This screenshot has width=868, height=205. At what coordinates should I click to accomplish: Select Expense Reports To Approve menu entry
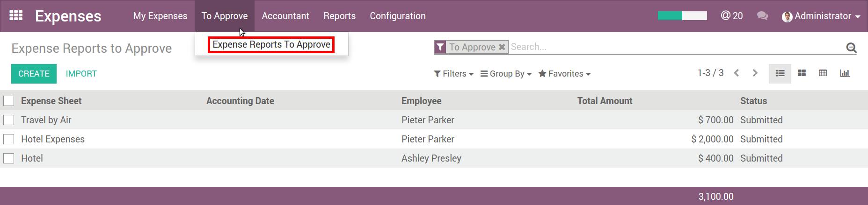[x=271, y=44]
